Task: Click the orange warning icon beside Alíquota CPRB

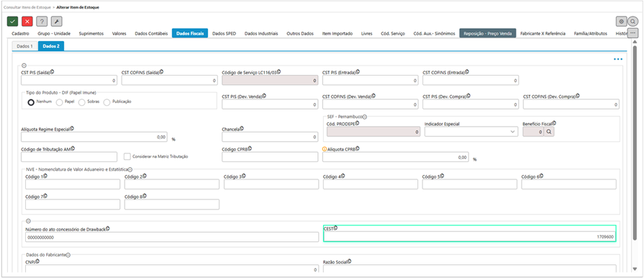Action: 325,149
